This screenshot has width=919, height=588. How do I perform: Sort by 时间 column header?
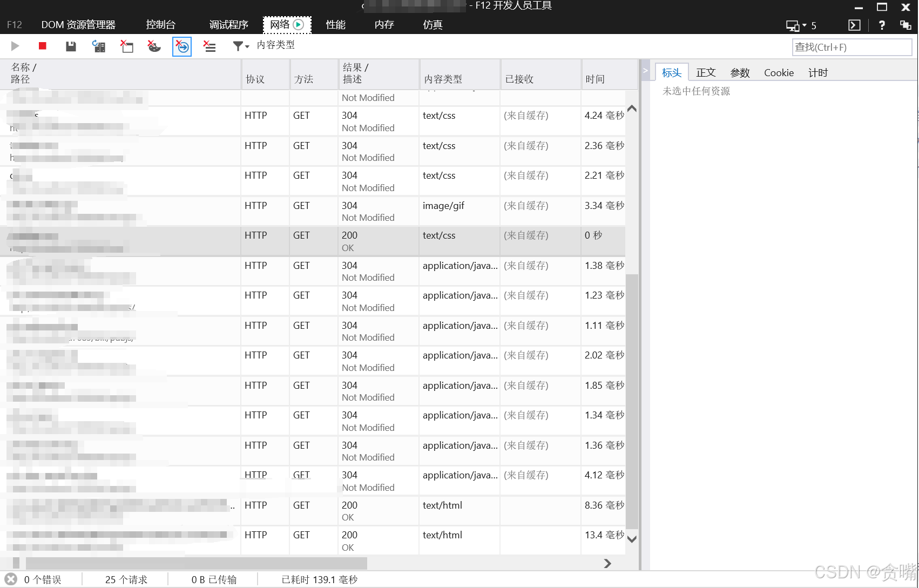(x=609, y=74)
